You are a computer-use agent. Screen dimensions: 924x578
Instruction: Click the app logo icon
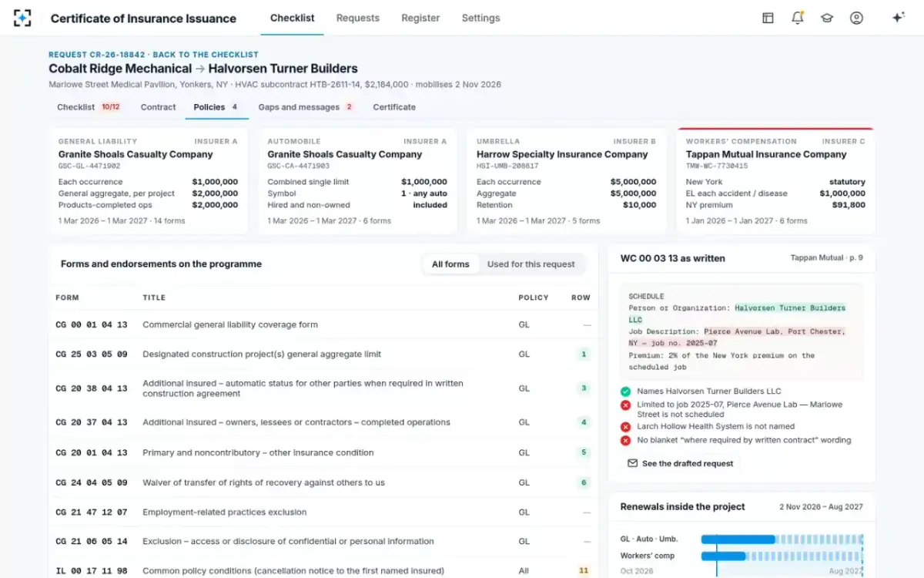click(23, 18)
